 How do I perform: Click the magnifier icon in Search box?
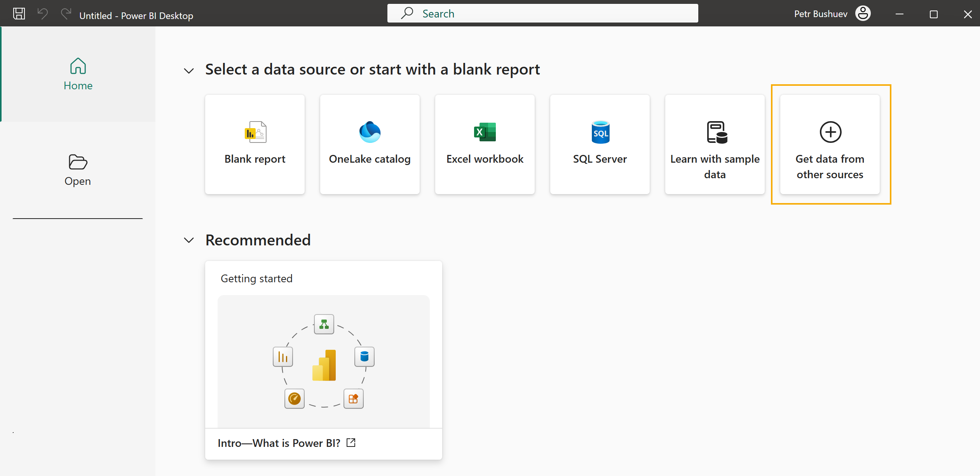[x=407, y=13]
